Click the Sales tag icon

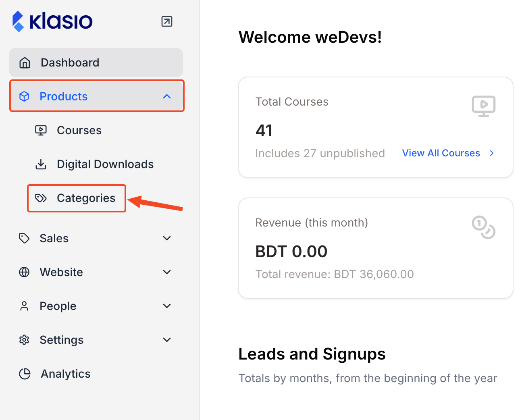point(24,238)
